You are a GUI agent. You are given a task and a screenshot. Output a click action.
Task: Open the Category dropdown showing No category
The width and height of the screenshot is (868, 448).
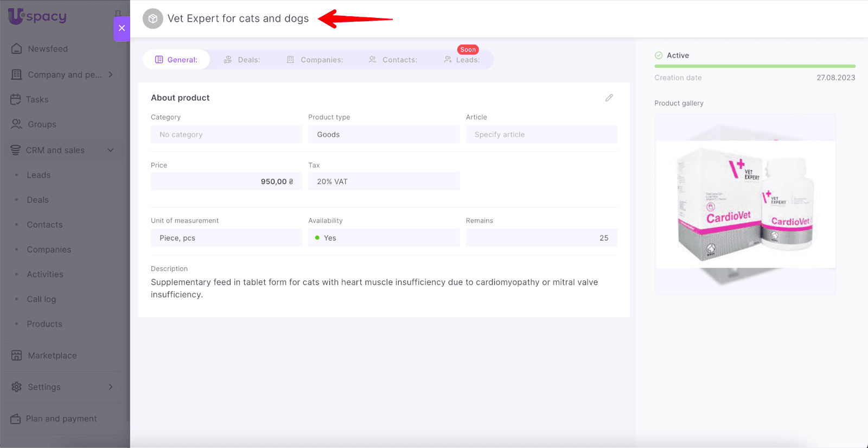pyautogui.click(x=226, y=135)
